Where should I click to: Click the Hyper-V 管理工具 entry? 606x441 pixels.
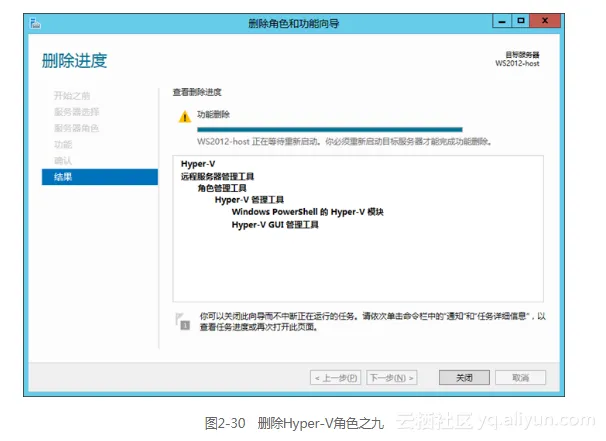[249, 199]
